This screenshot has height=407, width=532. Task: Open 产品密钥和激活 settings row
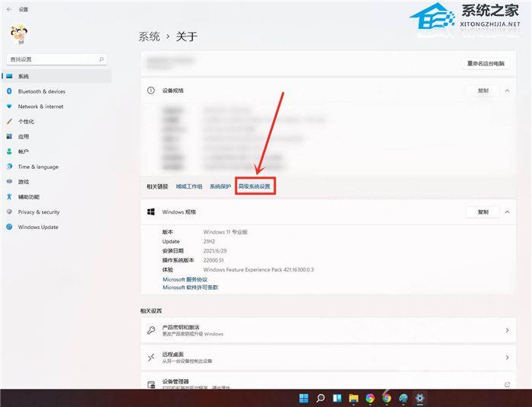tap(328, 330)
